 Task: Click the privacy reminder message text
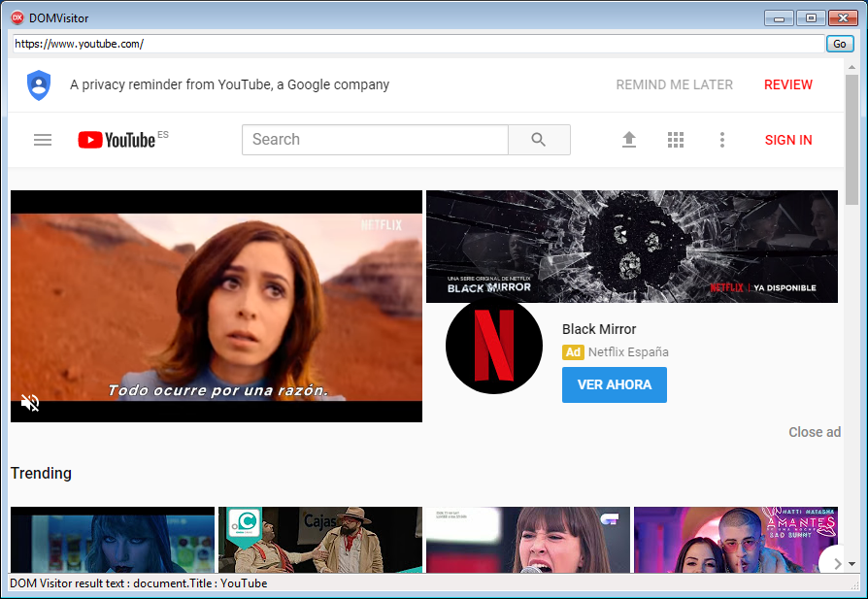point(230,84)
